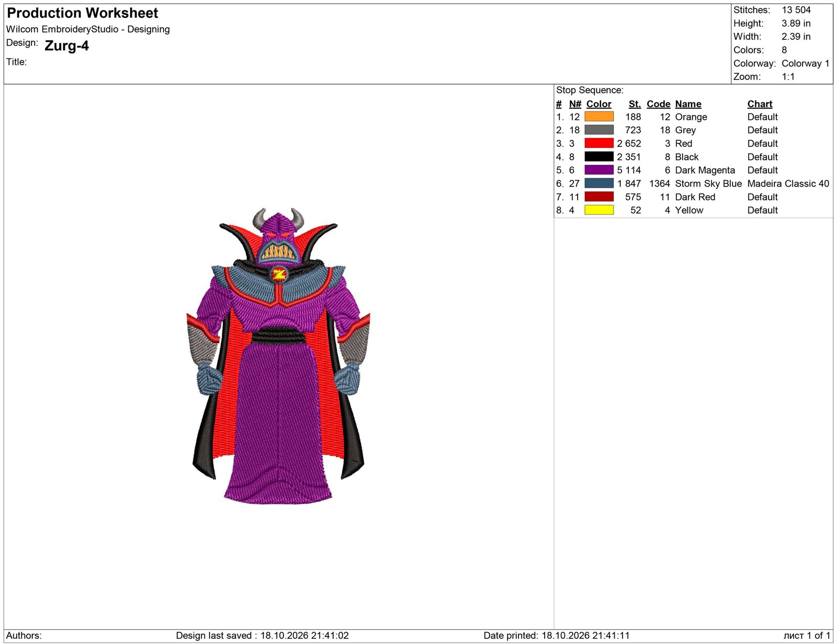Click the 'Title:' label

(x=17, y=62)
